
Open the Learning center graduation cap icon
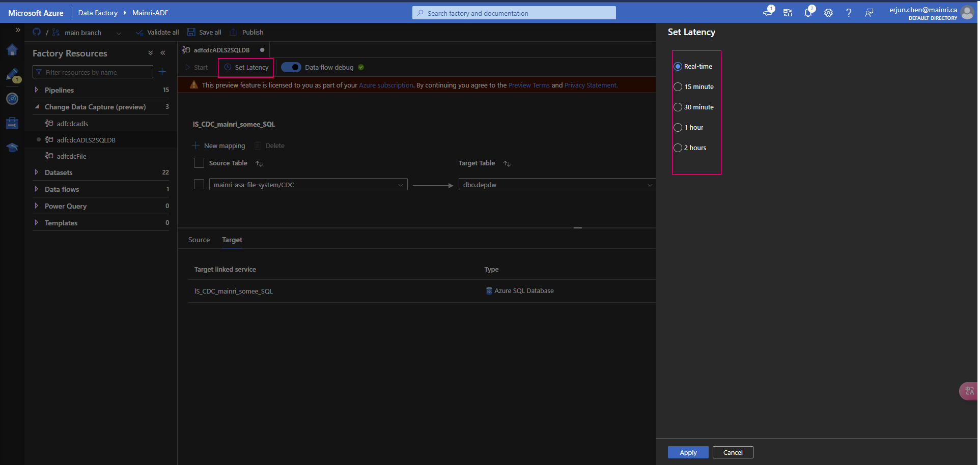[x=12, y=148]
